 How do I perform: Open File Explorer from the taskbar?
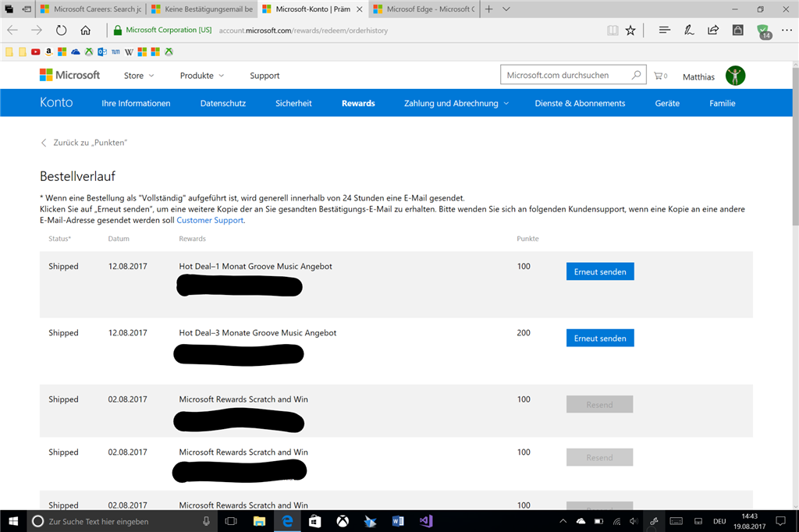259,521
